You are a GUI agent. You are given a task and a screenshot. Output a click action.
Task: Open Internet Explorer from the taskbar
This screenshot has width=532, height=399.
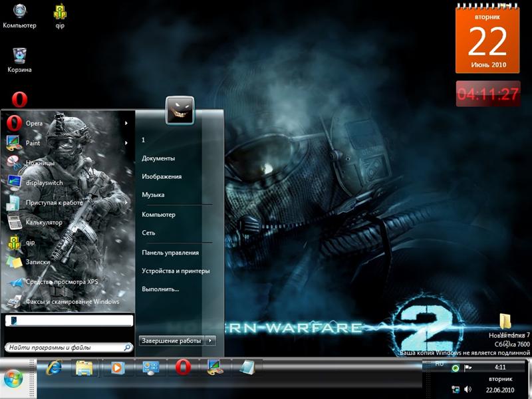(x=55, y=368)
